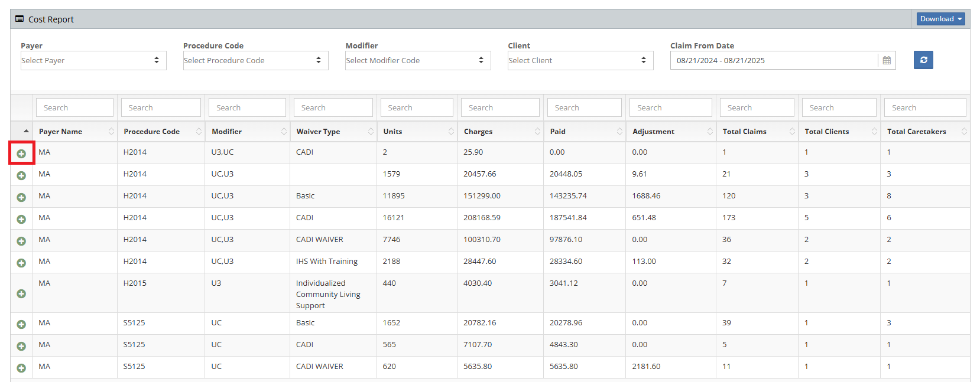Click the plus icon for the S5125 Basic row
This screenshot has height=382, width=980.
pos(21,324)
